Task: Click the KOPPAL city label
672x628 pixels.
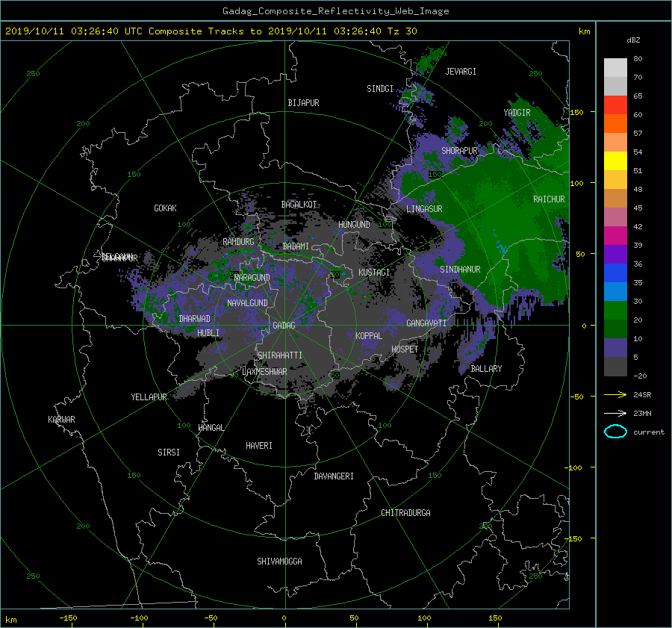Action: click(369, 336)
